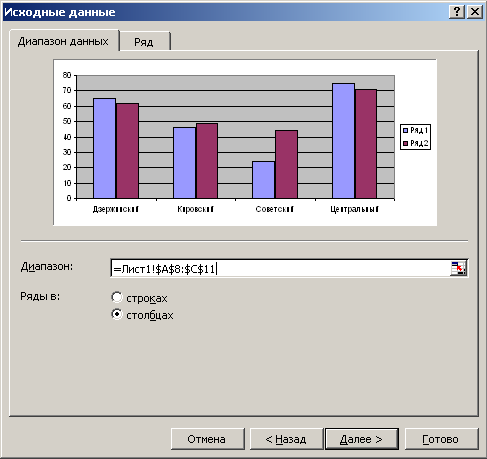
Task: Click the Дзержинский axis label
Action: click(x=115, y=209)
